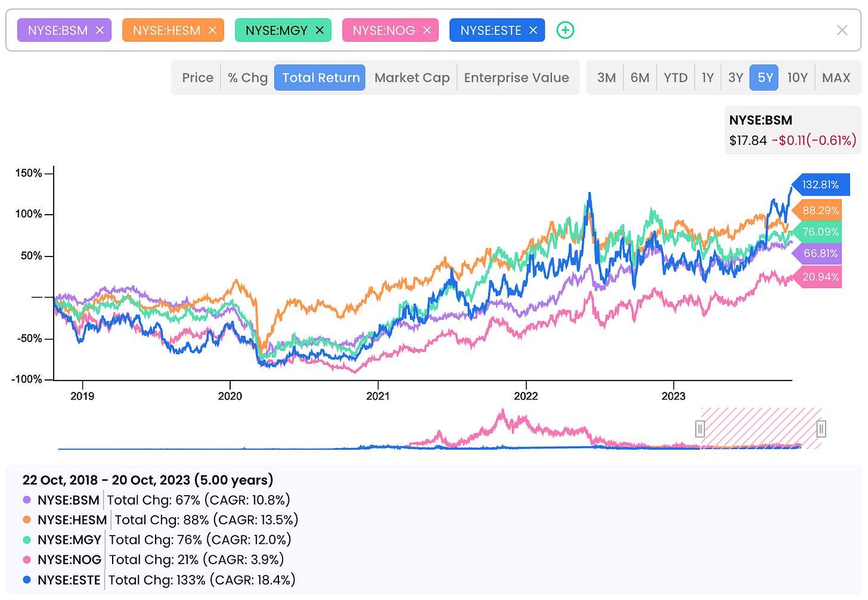Viewport: 868px width, 600px height.
Task: Click legend text 'Total Chg: 88% (CAGR: 13.5%)'
Action: click(x=206, y=520)
